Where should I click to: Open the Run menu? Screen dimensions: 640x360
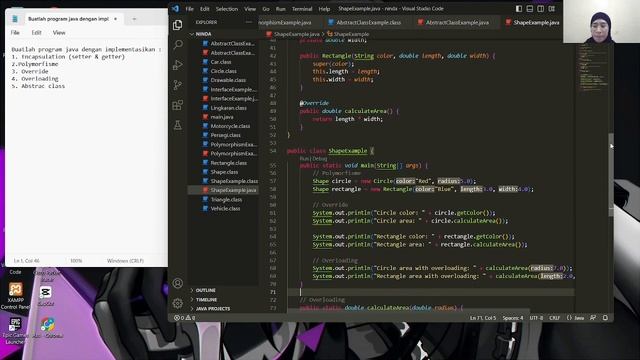pyautogui.click(x=280, y=9)
